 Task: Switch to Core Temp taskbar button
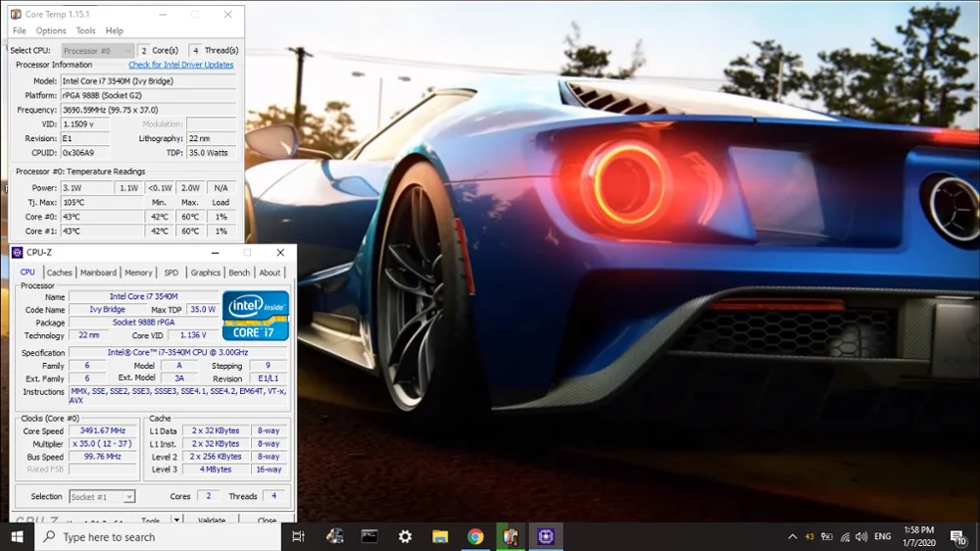(x=511, y=536)
